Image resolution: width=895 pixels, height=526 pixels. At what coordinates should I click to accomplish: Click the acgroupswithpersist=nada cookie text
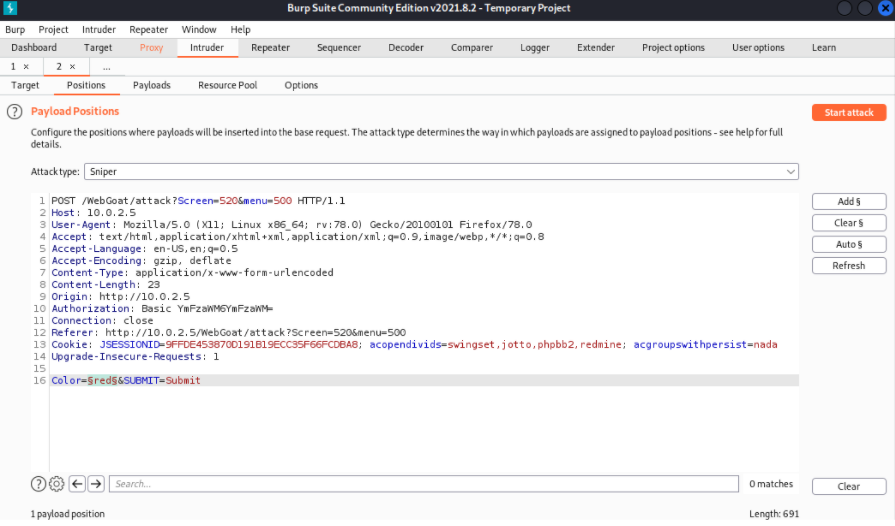point(705,345)
